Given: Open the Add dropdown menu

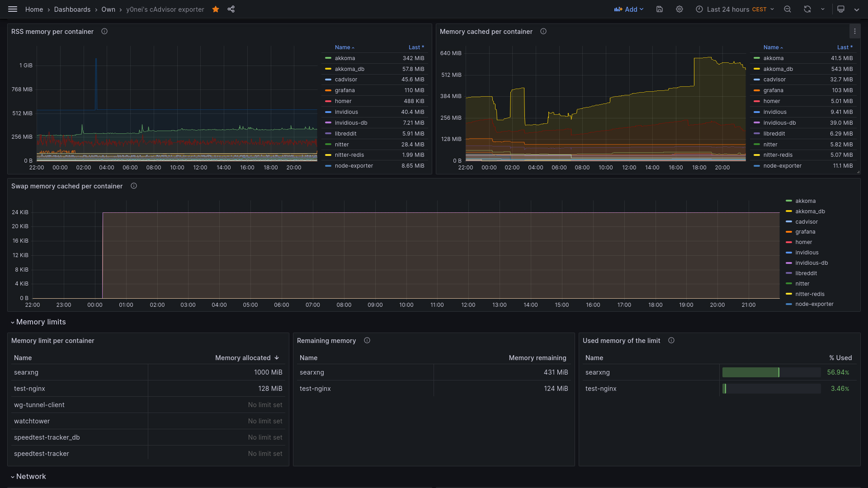Looking at the screenshot, I should coord(629,9).
